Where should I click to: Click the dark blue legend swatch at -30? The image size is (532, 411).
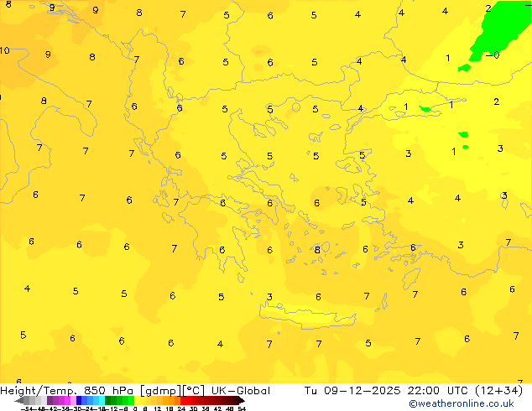pos(79,400)
